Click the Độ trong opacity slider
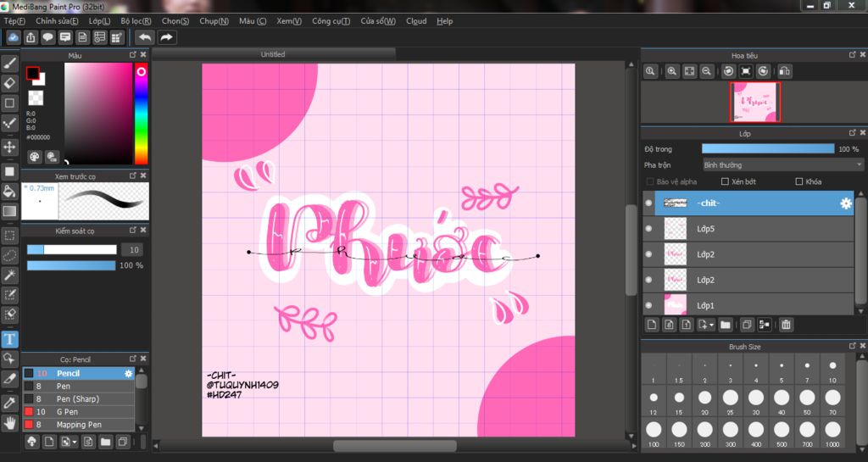Viewport: 868px width, 462px height. pos(768,149)
